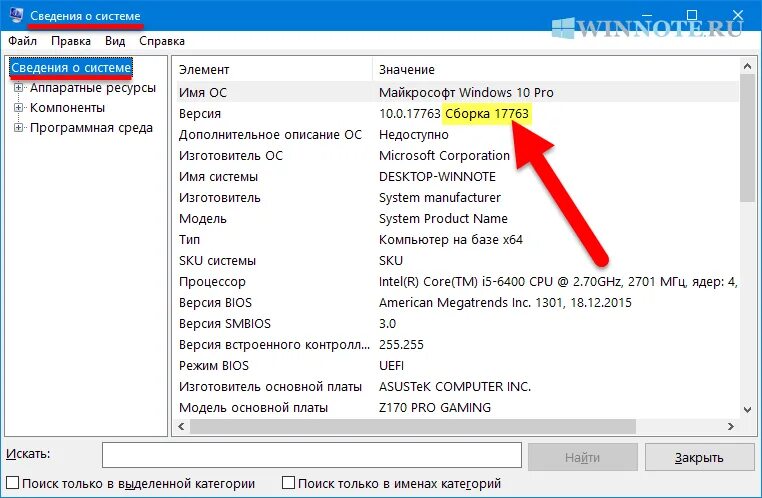762x498 pixels.
Task: Open the Правка menu
Action: (71, 41)
